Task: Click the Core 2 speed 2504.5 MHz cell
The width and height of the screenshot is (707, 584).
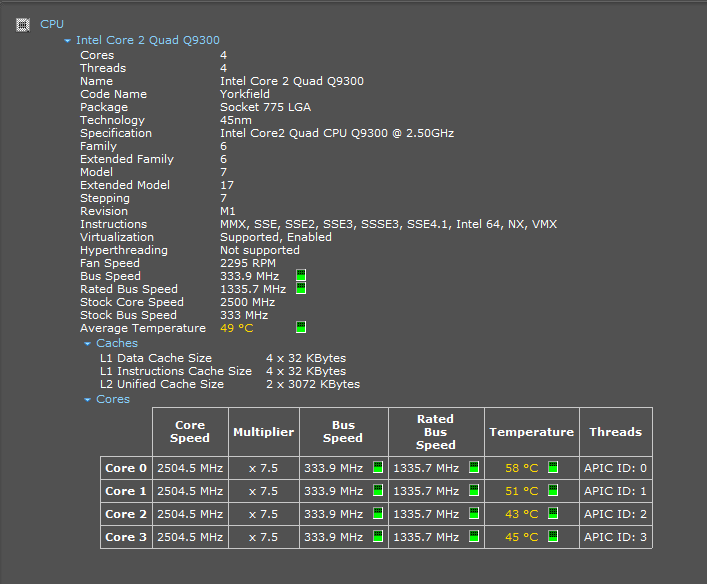Action: [x=190, y=514]
